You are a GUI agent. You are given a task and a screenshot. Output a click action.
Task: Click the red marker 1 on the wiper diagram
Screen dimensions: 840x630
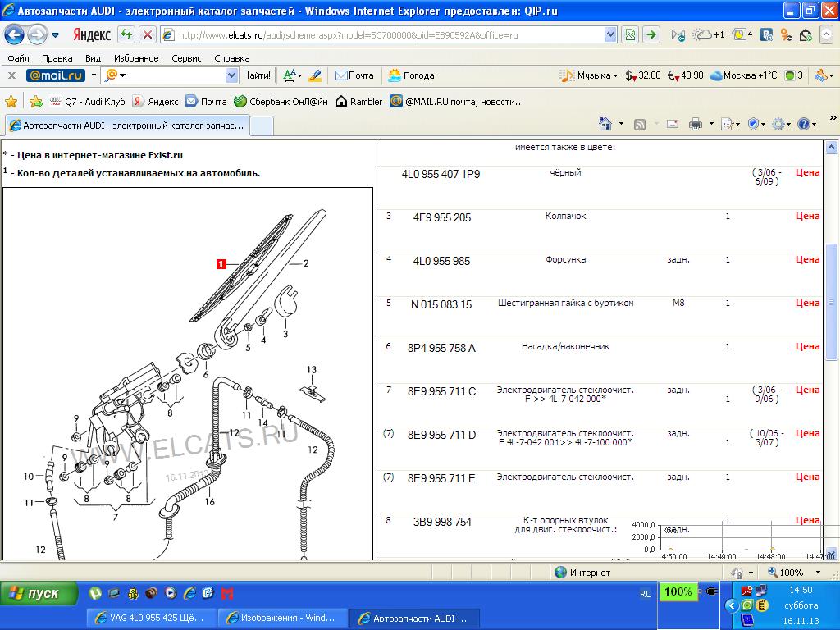[221, 263]
